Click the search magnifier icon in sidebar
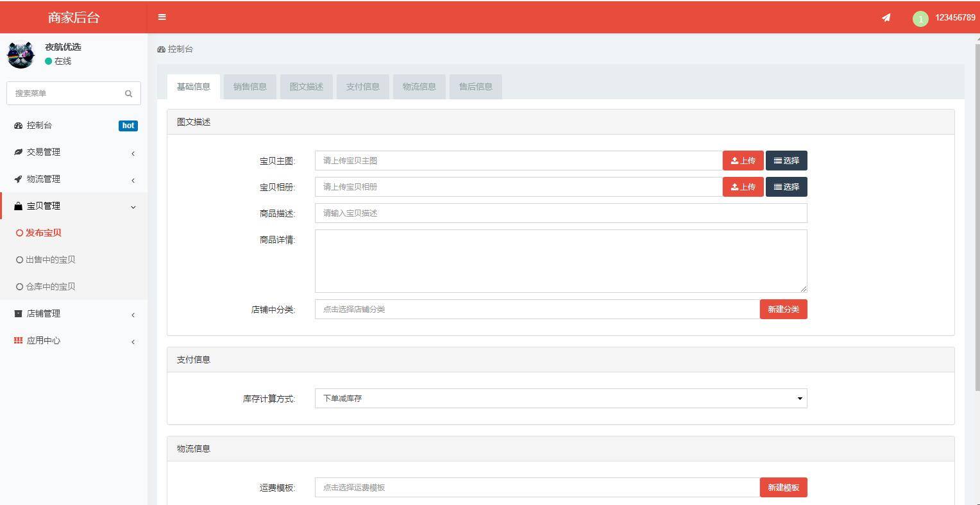The image size is (980, 505). tap(128, 94)
